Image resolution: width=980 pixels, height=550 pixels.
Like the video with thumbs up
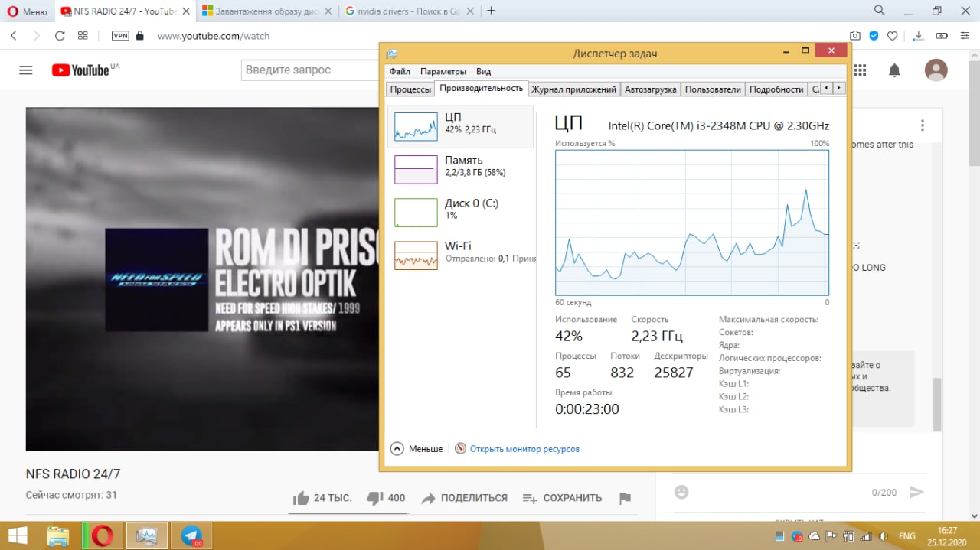tap(322, 498)
